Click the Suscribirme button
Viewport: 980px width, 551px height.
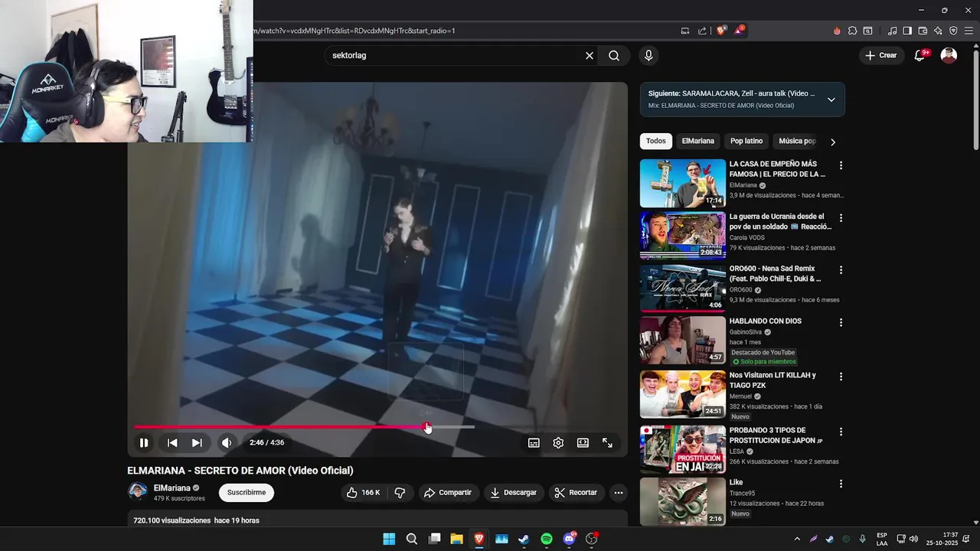click(x=247, y=492)
